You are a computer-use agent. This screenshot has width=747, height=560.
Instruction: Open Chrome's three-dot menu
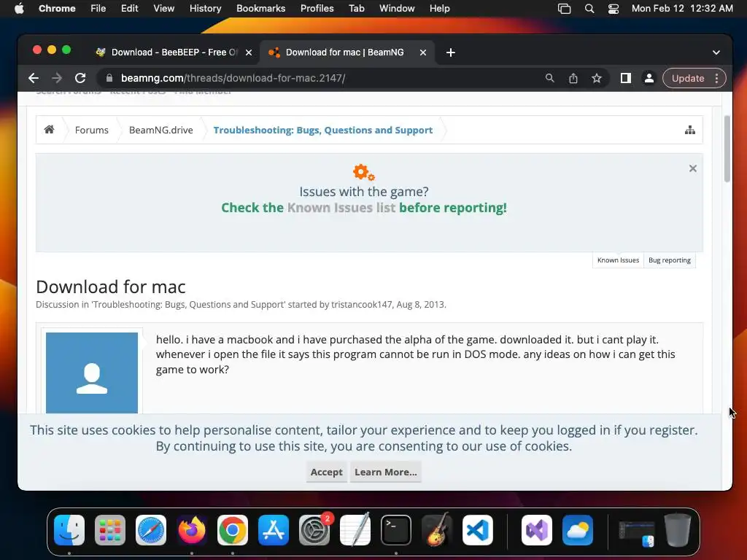pos(716,78)
